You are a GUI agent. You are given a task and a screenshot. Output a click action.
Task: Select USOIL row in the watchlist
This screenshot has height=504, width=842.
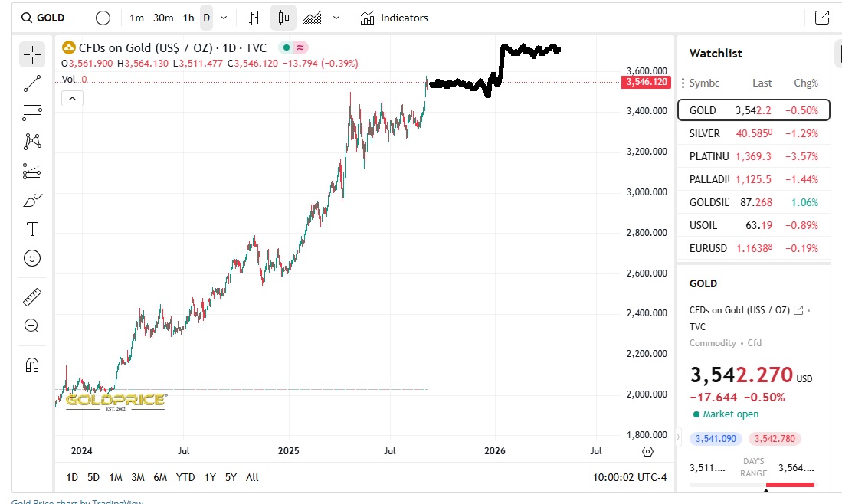tap(753, 225)
